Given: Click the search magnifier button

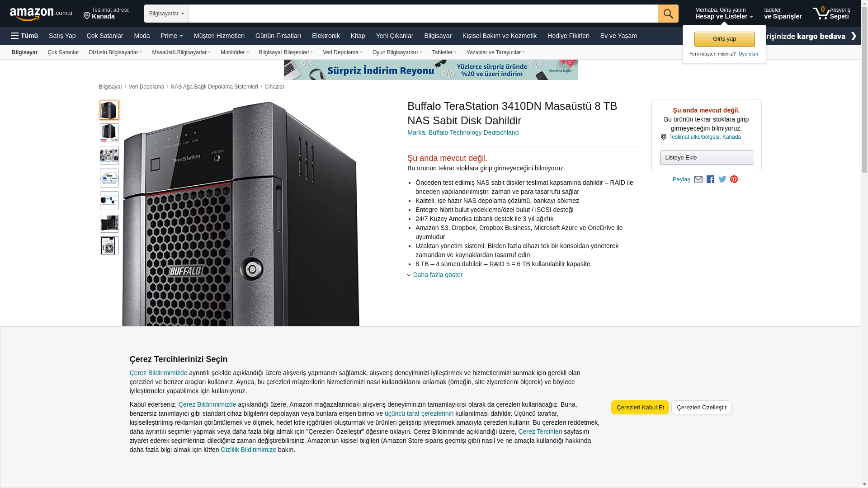Looking at the screenshot, I should [x=668, y=14].
